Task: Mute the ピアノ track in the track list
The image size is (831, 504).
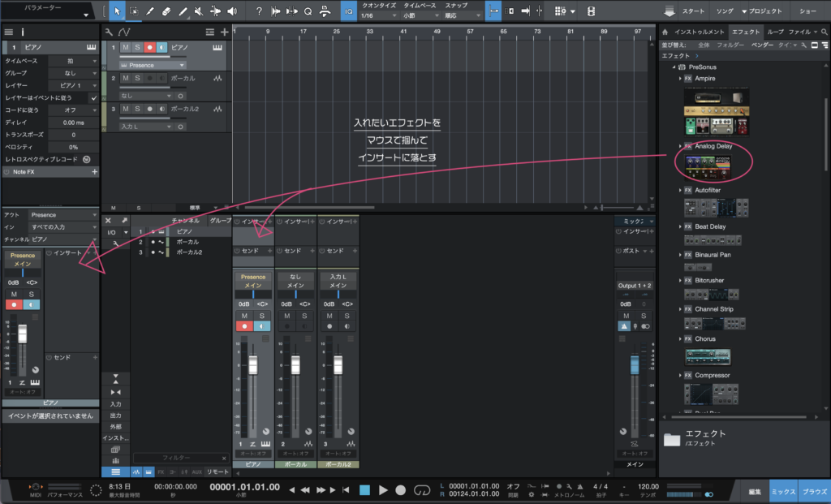Action: 125,48
